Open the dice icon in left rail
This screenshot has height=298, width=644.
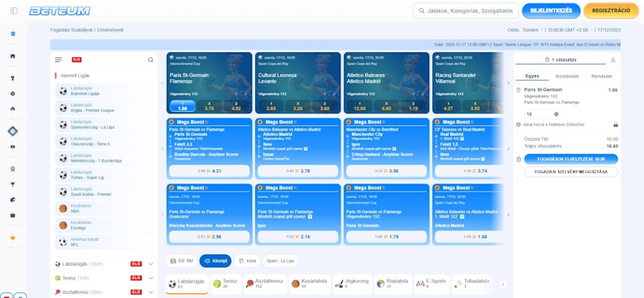[13, 131]
